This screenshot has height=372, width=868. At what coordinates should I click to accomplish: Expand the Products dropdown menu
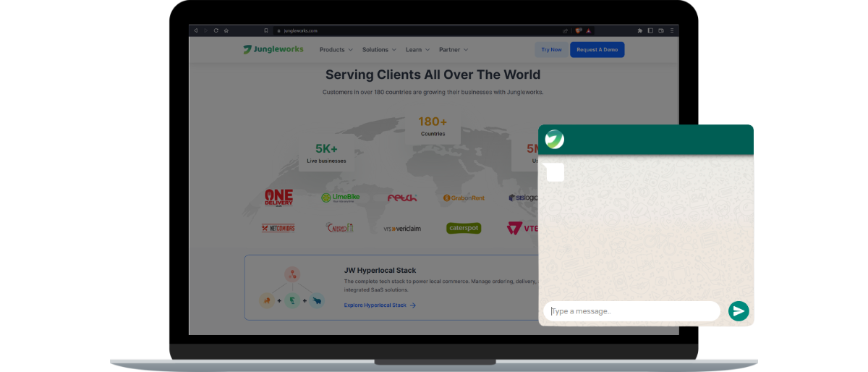click(x=336, y=50)
